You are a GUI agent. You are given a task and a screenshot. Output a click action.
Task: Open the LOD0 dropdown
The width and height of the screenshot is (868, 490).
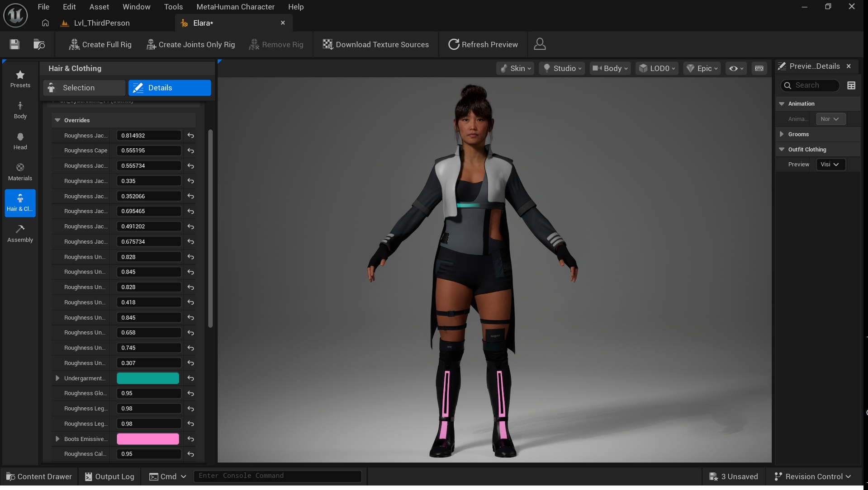tap(657, 68)
